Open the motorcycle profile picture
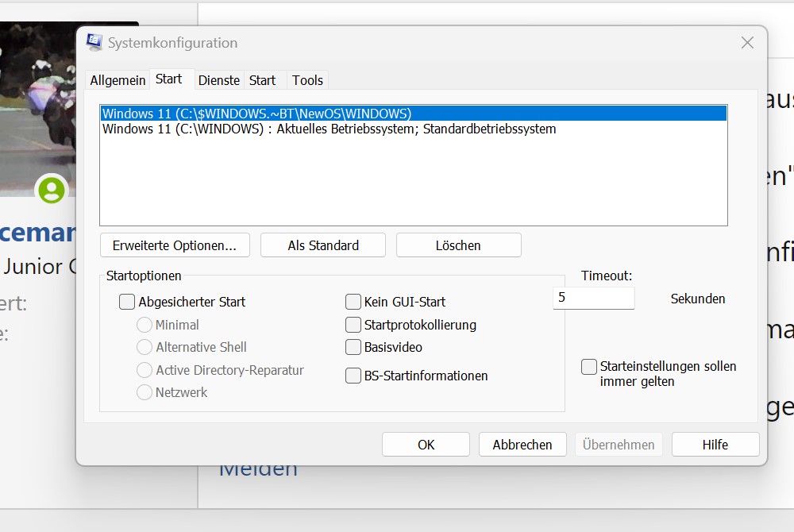Screen dimensions: 794x532 [38, 109]
